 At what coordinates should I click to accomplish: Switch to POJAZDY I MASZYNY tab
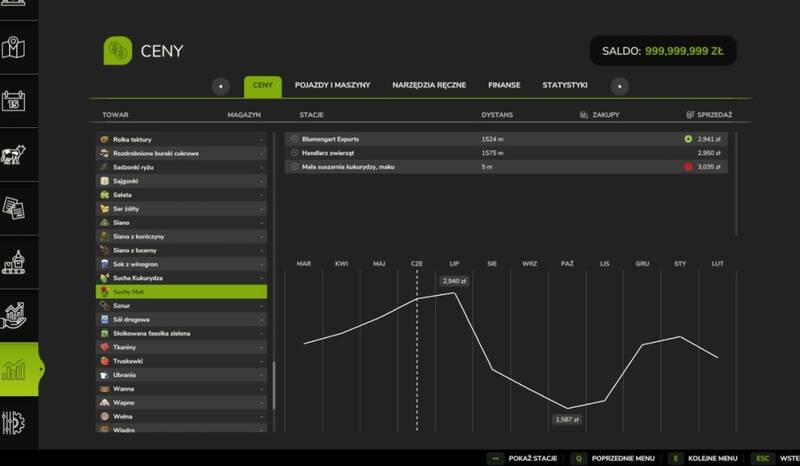[x=330, y=86]
